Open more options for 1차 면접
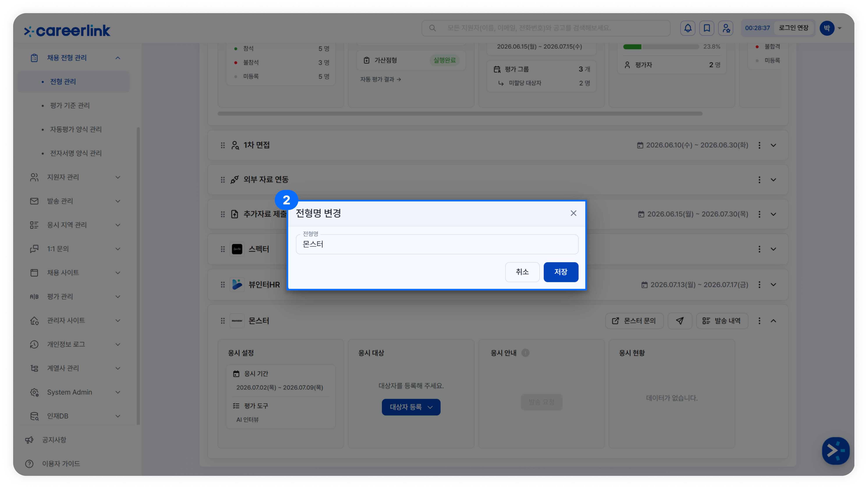This screenshot has width=868, height=489. (760, 145)
